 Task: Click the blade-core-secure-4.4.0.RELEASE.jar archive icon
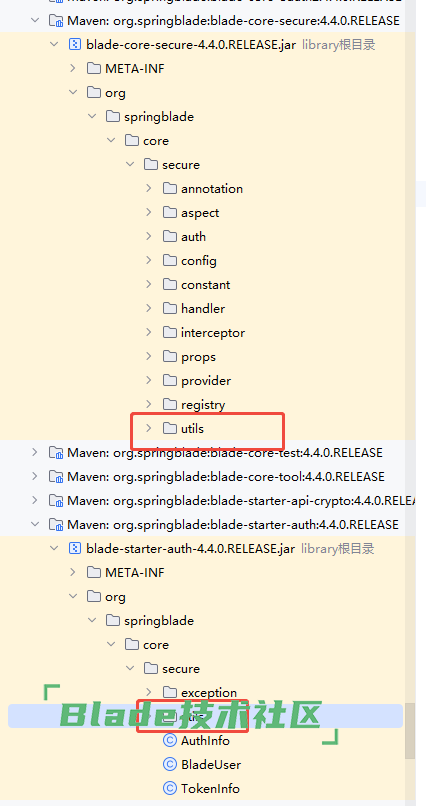[x=75, y=45]
